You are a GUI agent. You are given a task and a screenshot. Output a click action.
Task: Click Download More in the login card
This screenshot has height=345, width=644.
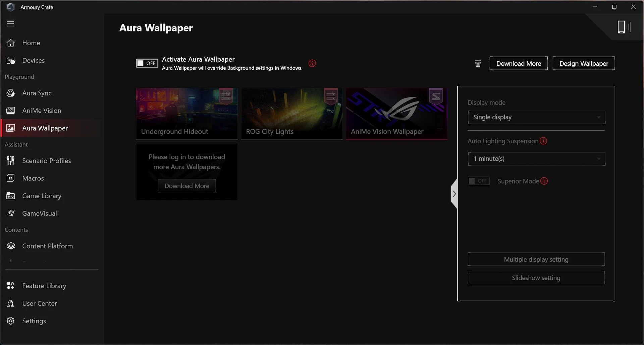click(187, 186)
